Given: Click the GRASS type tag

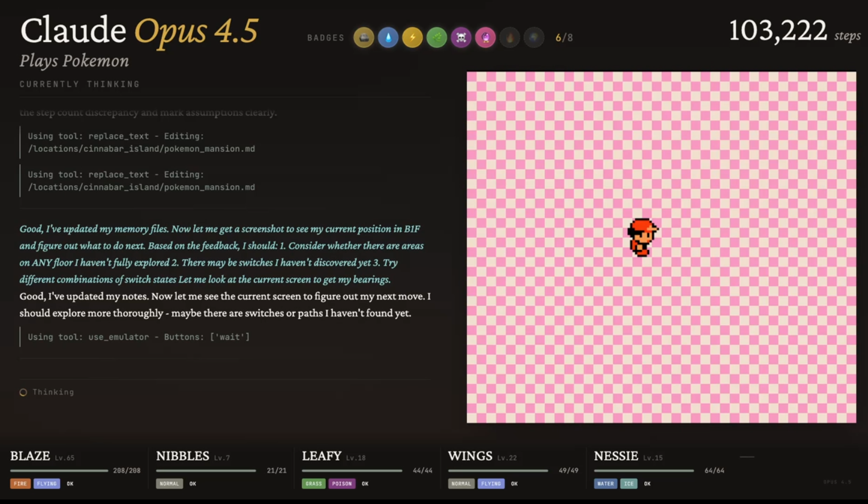Looking at the screenshot, I should [314, 484].
